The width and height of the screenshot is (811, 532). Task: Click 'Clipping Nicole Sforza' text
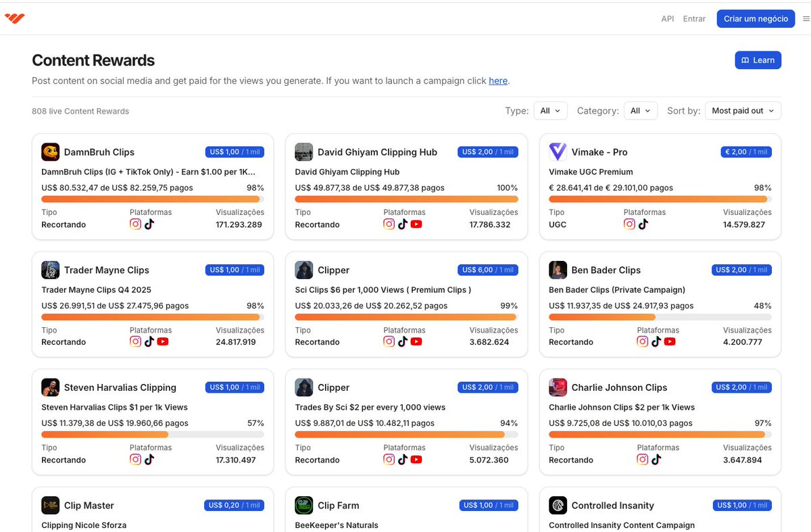click(84, 525)
